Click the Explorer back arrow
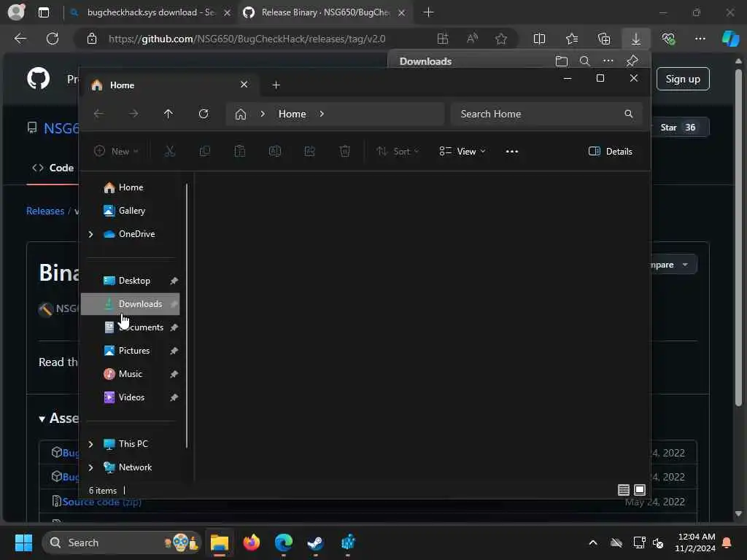 click(98, 114)
